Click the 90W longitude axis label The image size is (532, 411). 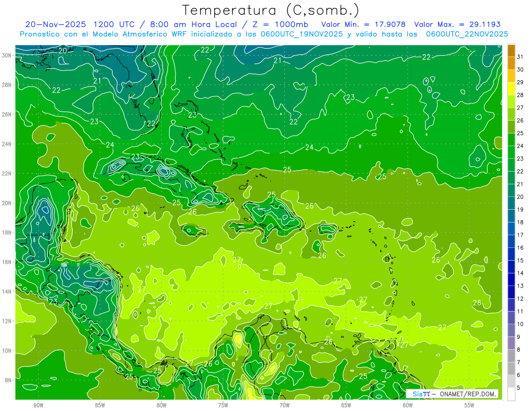pos(38,405)
